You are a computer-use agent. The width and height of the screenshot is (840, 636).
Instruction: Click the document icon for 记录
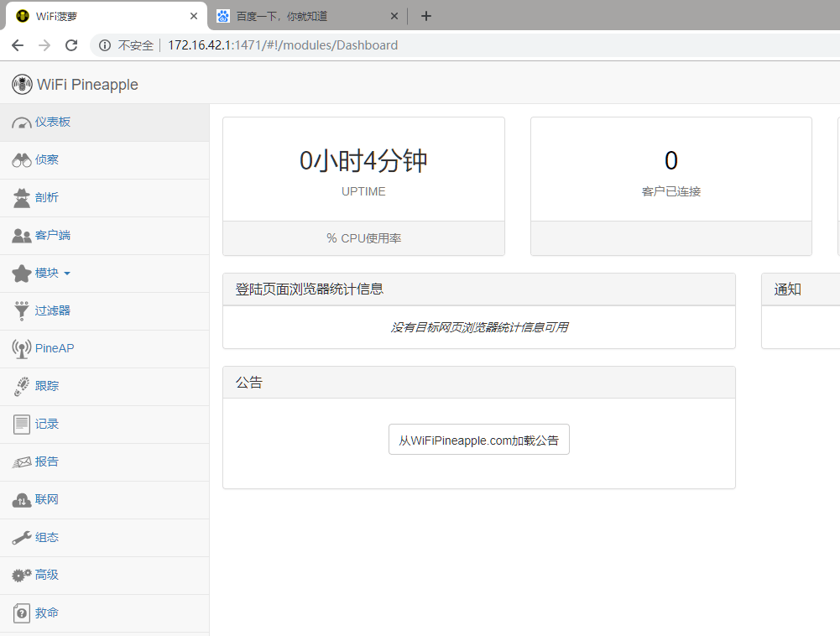tap(22, 425)
